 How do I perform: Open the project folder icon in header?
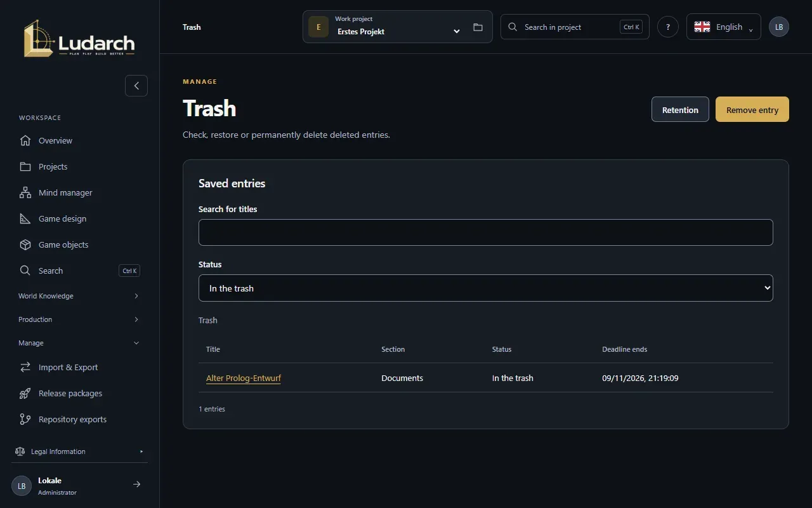(478, 27)
